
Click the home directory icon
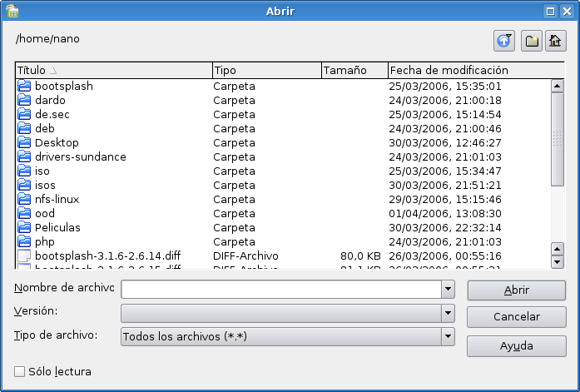click(555, 40)
